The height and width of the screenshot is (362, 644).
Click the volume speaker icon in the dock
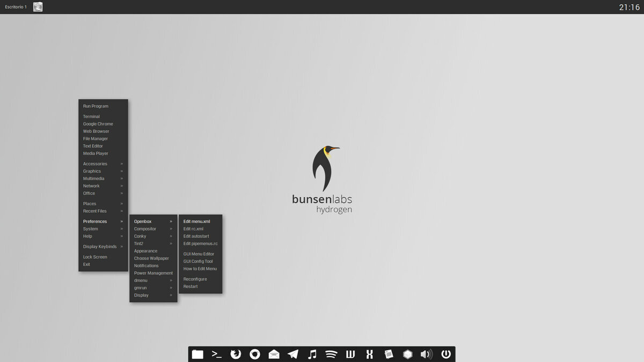click(426, 354)
